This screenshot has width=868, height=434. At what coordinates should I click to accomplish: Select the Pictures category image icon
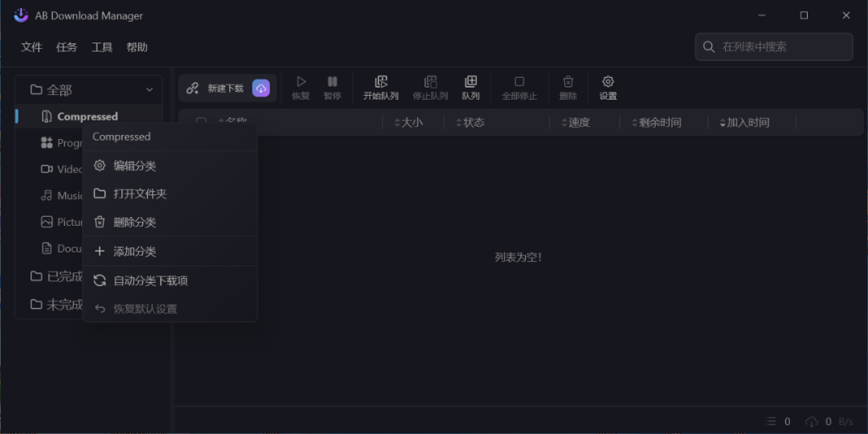pos(47,222)
